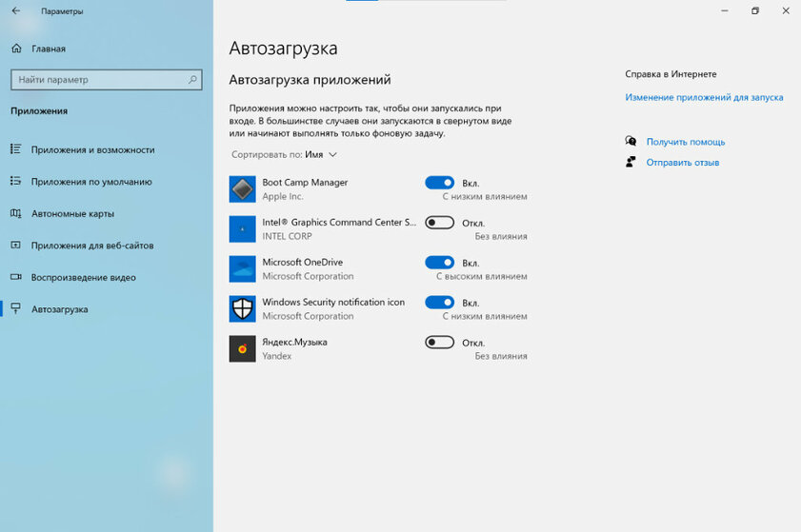This screenshot has height=532, width=801.
Task: Click the Получить помощь chat icon
Action: tap(631, 141)
